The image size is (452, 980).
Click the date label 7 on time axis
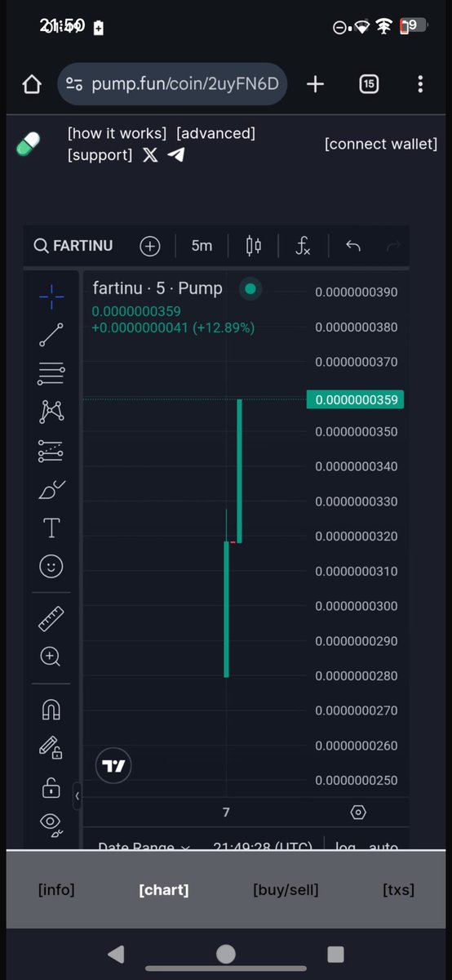[x=226, y=812]
